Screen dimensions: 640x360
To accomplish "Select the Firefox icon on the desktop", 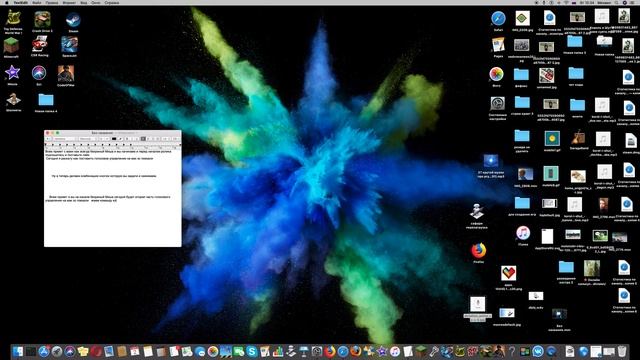I will point(478,250).
